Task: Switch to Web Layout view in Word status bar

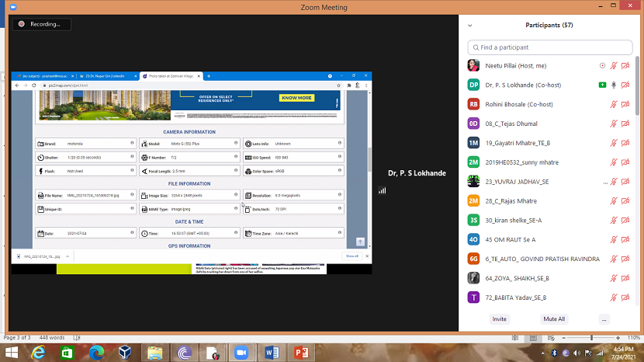Action: 551,338
